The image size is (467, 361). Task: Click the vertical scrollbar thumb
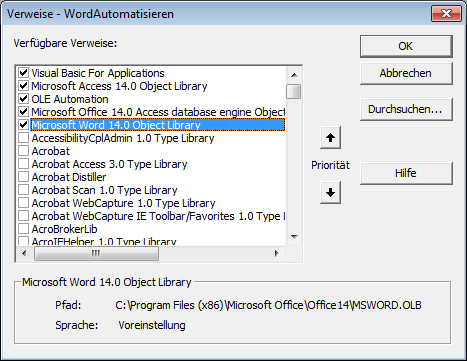pyautogui.click(x=294, y=91)
